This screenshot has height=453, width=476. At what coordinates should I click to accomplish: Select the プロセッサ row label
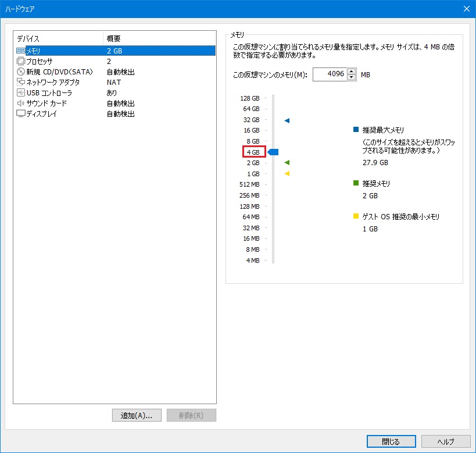(40, 62)
